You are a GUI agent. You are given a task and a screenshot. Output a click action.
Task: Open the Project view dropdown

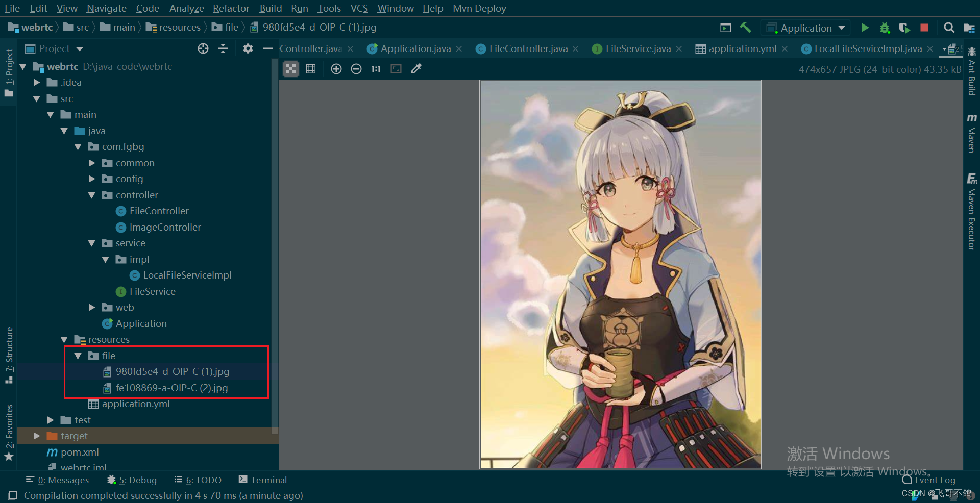coord(54,48)
